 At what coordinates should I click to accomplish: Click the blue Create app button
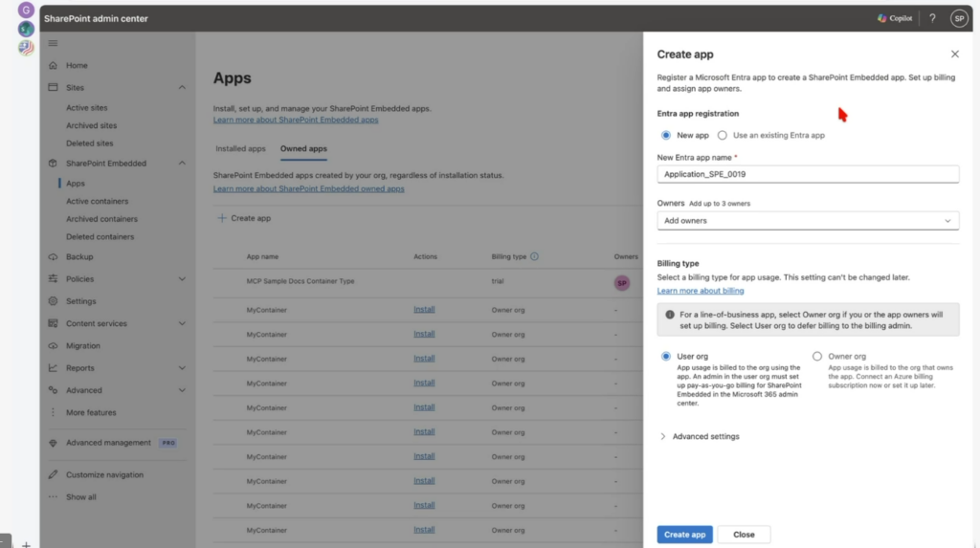[684, 535]
